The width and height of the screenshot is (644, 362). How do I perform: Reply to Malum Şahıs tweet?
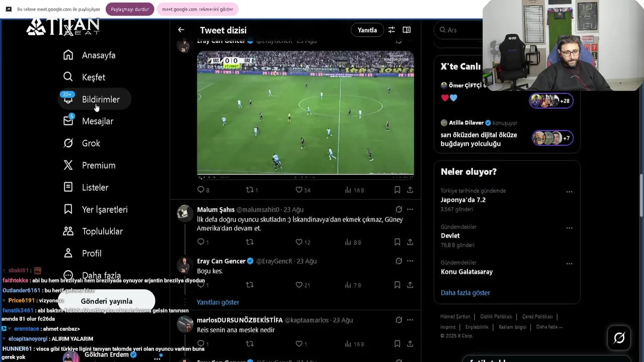(x=203, y=242)
